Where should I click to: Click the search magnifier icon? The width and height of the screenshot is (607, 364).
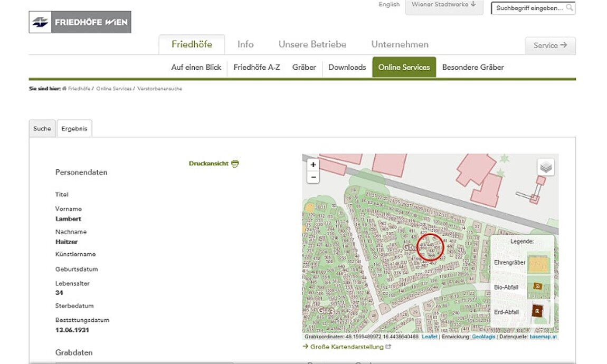click(x=569, y=7)
